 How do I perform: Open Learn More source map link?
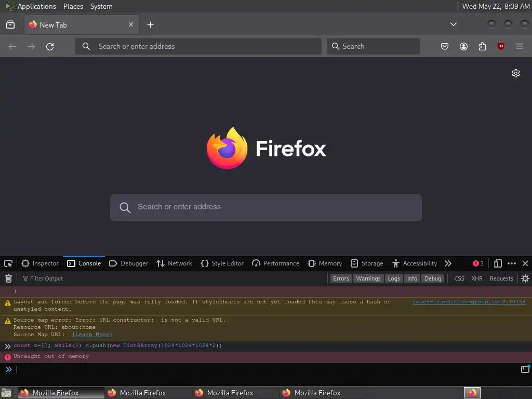[92, 335]
